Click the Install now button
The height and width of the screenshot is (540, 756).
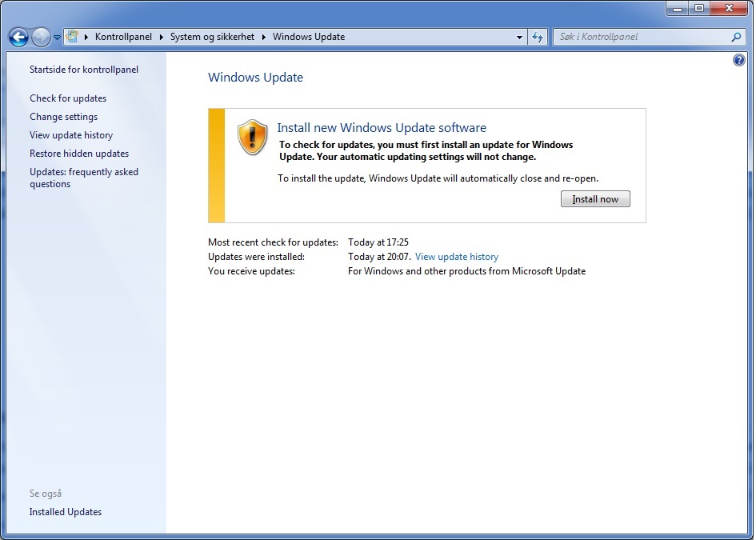(595, 199)
